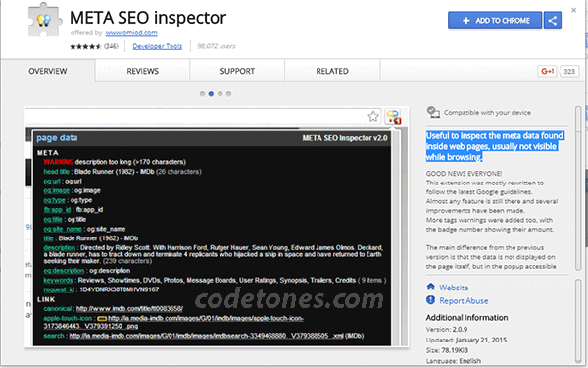Switch to the SUPPORT tab
Viewport: 588px width, 368px height.
tap(237, 71)
